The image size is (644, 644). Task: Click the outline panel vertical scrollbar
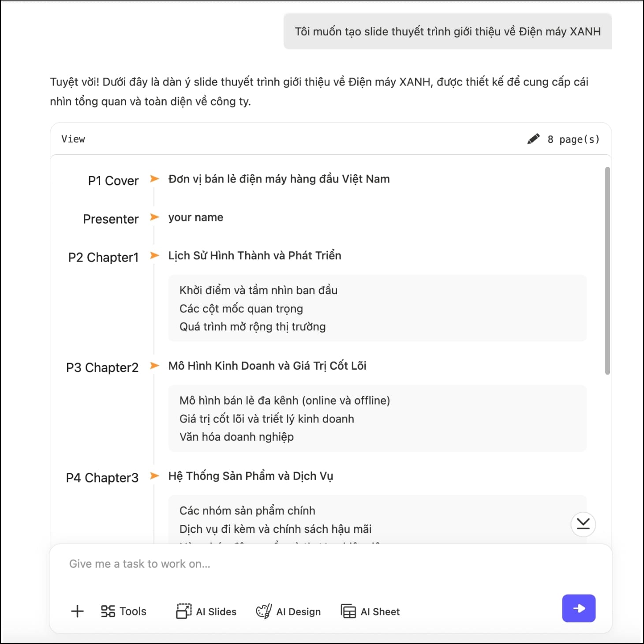pyautogui.click(x=607, y=271)
